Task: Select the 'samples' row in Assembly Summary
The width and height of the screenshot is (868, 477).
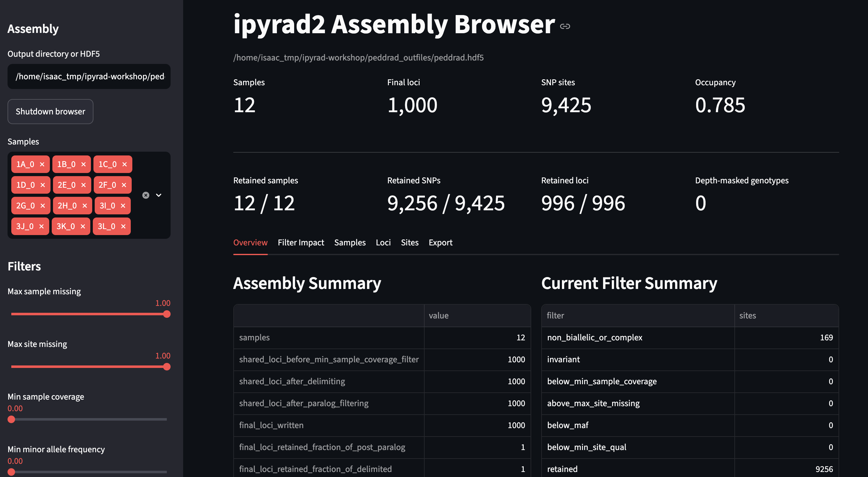Action: point(329,338)
